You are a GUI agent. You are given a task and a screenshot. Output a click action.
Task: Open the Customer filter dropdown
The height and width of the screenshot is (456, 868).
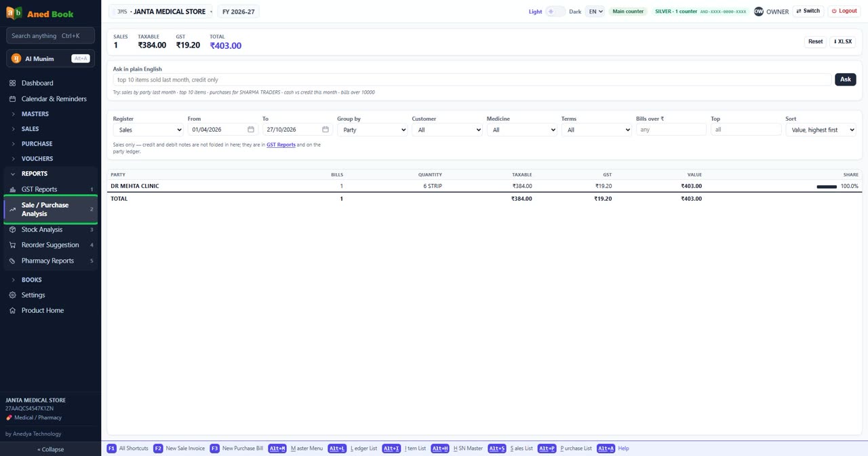(x=447, y=130)
